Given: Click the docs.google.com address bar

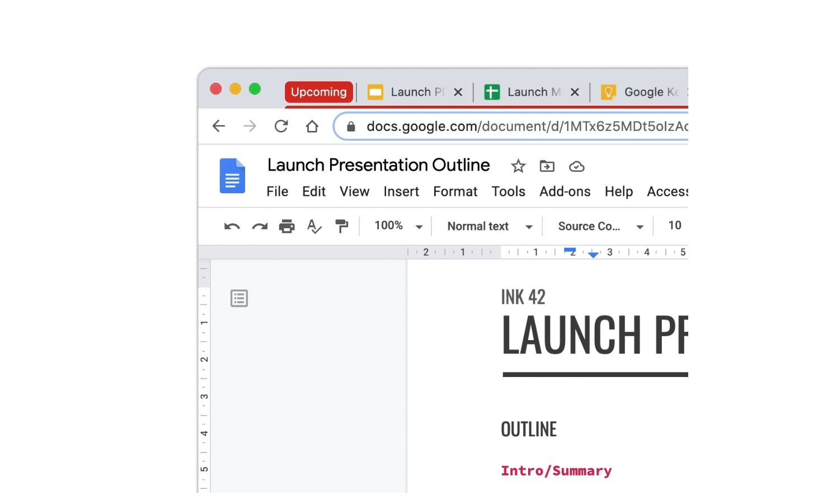Looking at the screenshot, I should (x=511, y=126).
